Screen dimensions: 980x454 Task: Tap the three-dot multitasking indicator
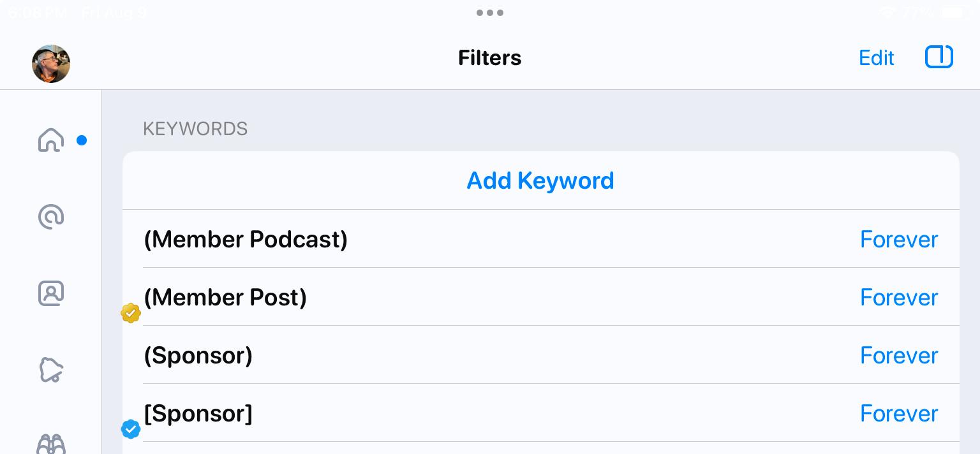point(490,13)
